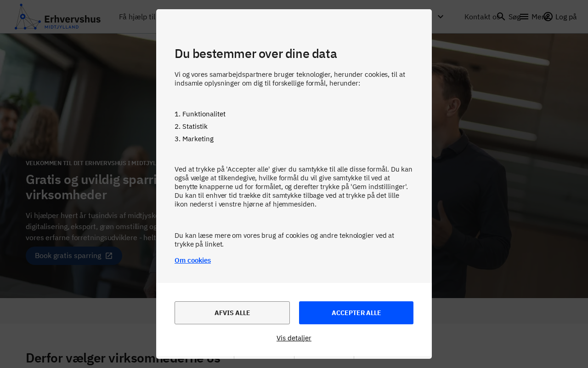
Task: Click the 'Book gratis sparring' button
Action: pyautogui.click(x=68, y=256)
